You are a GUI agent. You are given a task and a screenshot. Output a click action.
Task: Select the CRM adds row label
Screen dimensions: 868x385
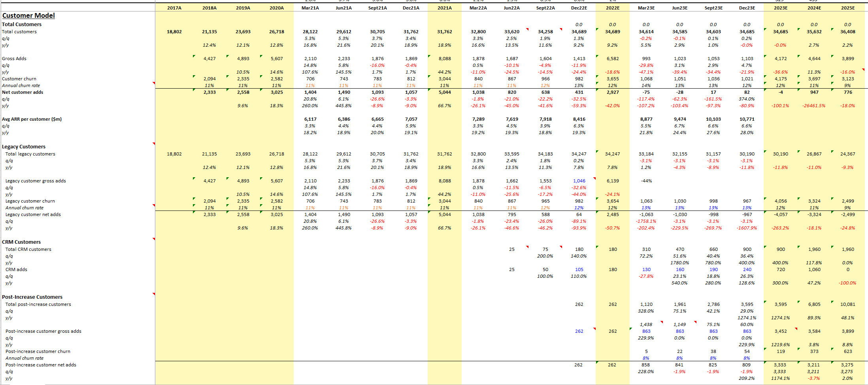click(x=16, y=269)
